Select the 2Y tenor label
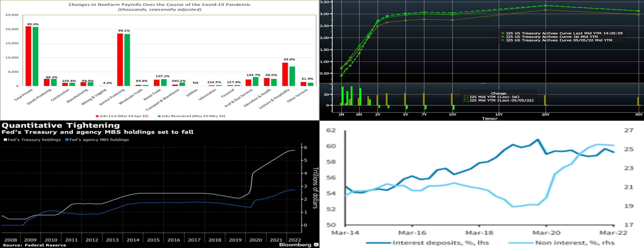 377,115
